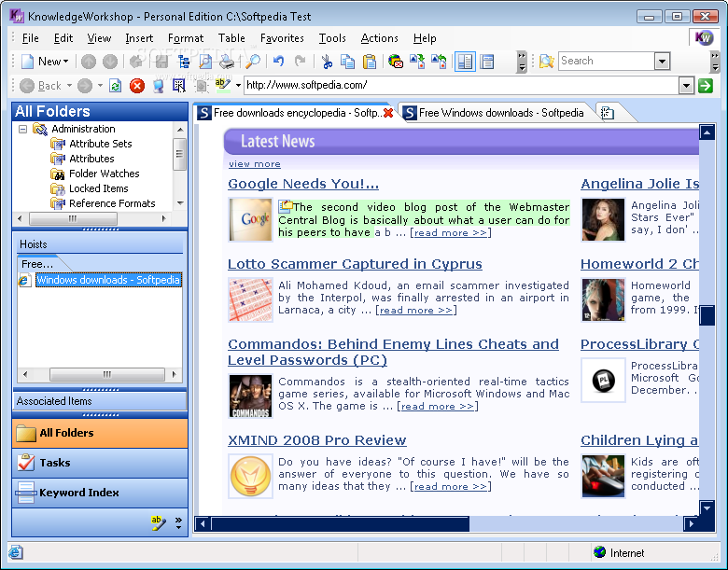
Task: Click the blue computer monitor icon
Action: pos(159,86)
